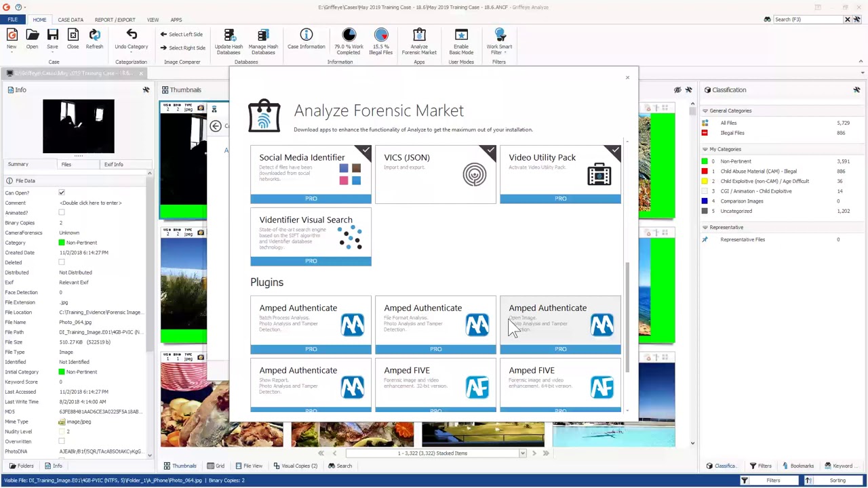Open the help icon in title bar

pyautogui.click(x=18, y=7)
